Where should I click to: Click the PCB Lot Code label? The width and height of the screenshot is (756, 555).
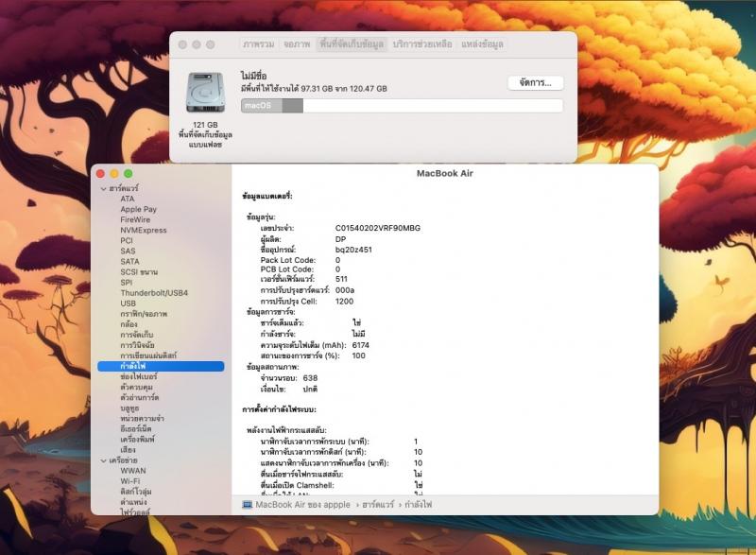point(287,269)
